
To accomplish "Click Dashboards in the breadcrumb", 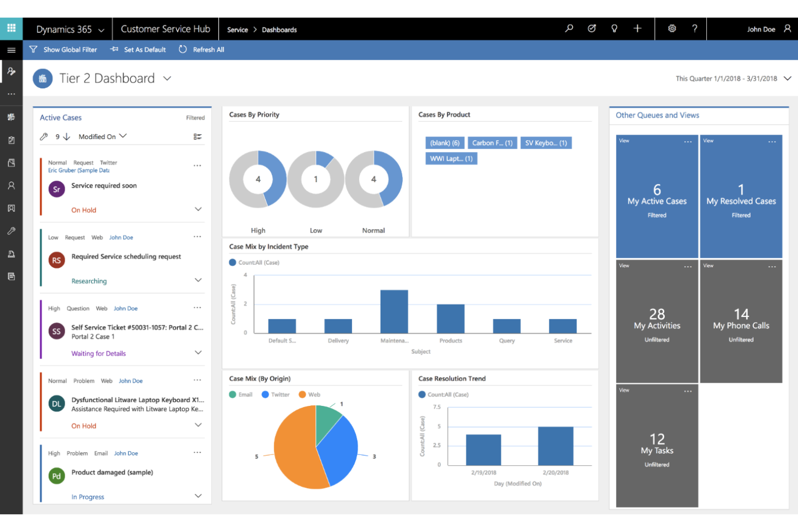I will (279, 30).
